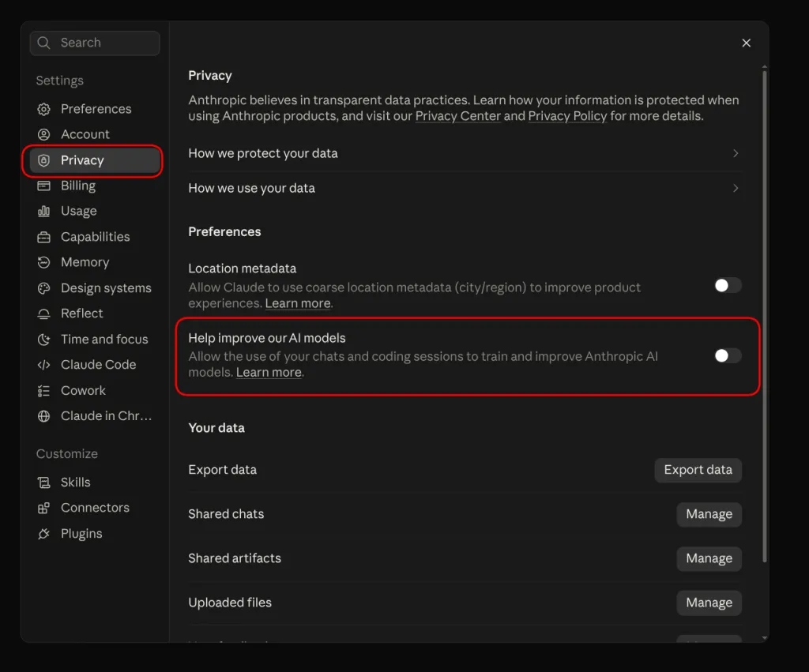Open the Capabilities settings section
This screenshot has height=672, width=809.
click(95, 237)
